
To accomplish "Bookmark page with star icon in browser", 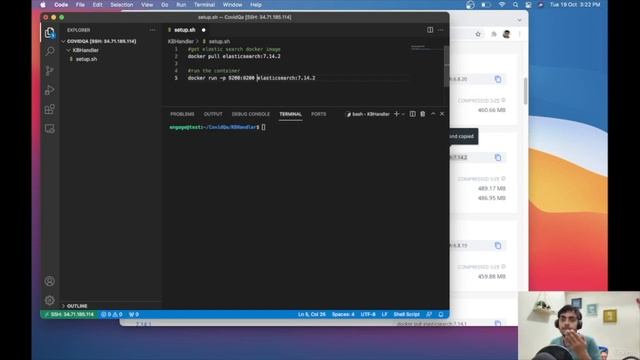I will [x=478, y=34].
